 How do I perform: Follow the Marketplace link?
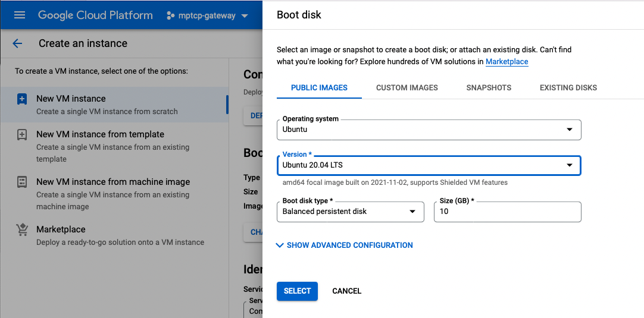tap(507, 62)
